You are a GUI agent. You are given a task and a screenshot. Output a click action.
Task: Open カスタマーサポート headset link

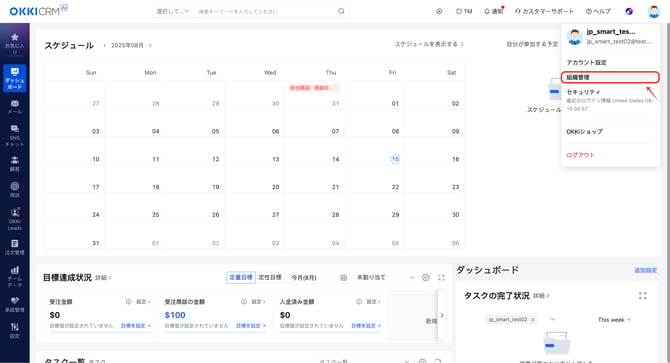click(544, 11)
